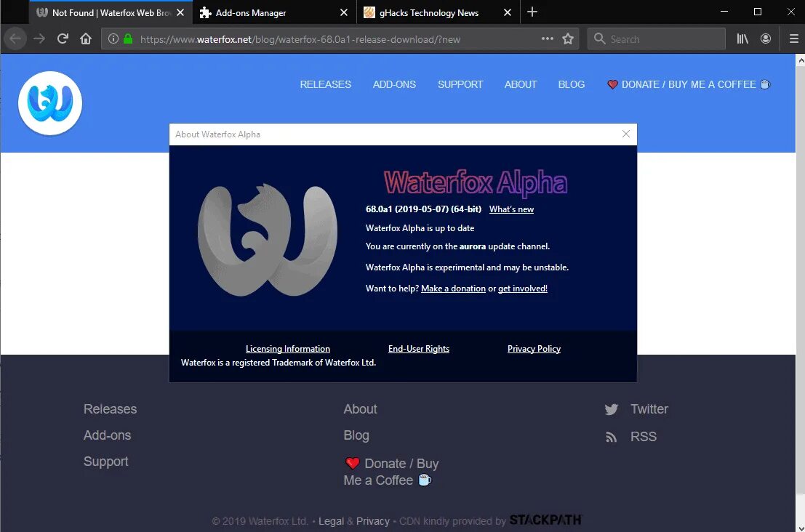Click the Make a donation link
805x532 pixels.
(453, 289)
